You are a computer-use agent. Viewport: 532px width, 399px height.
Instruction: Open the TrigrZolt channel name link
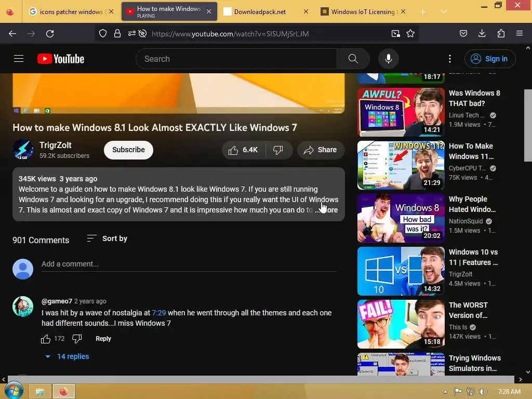click(55, 145)
